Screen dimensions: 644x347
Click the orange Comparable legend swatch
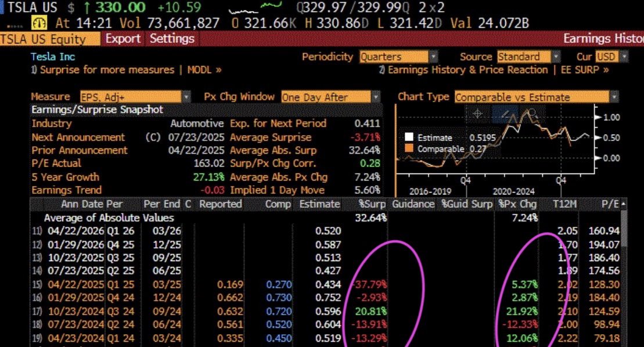coord(409,148)
